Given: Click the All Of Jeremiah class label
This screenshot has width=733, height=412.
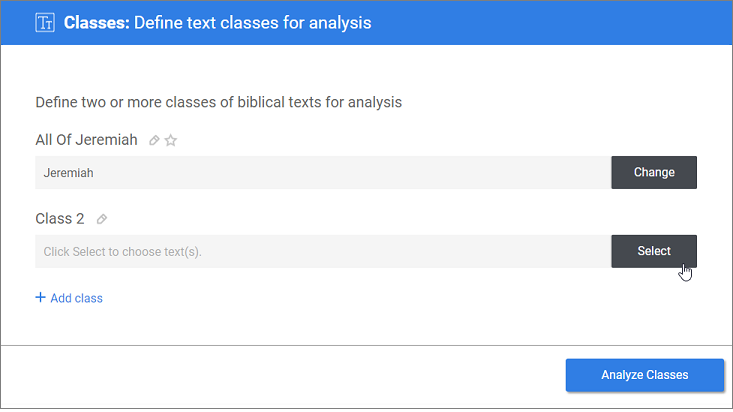Looking at the screenshot, I should pyautogui.click(x=86, y=140).
